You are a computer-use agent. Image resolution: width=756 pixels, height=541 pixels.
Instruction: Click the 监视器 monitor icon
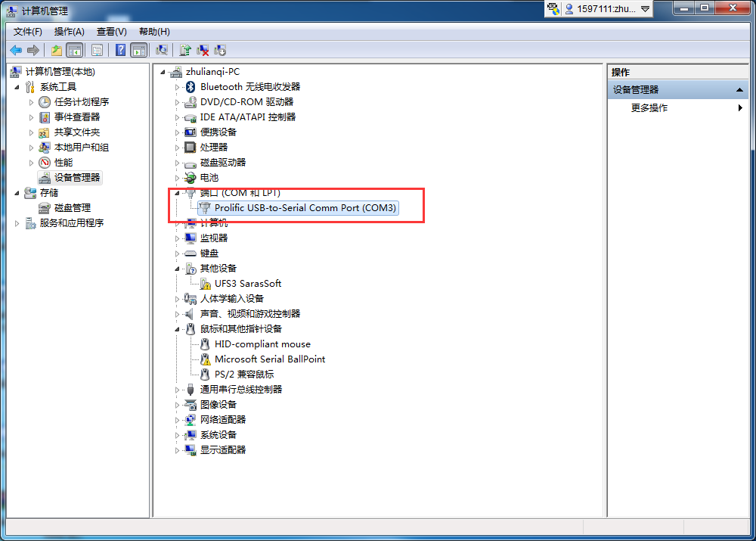click(x=191, y=238)
